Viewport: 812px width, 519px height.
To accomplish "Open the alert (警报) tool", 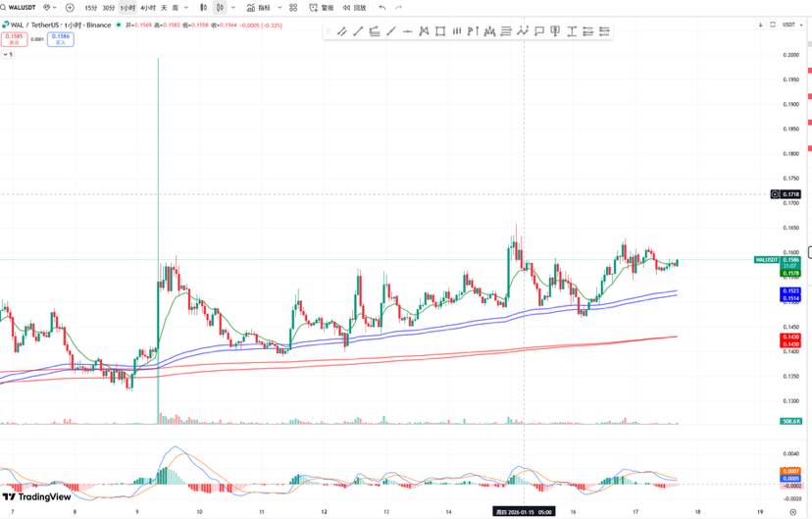I will coord(322,8).
